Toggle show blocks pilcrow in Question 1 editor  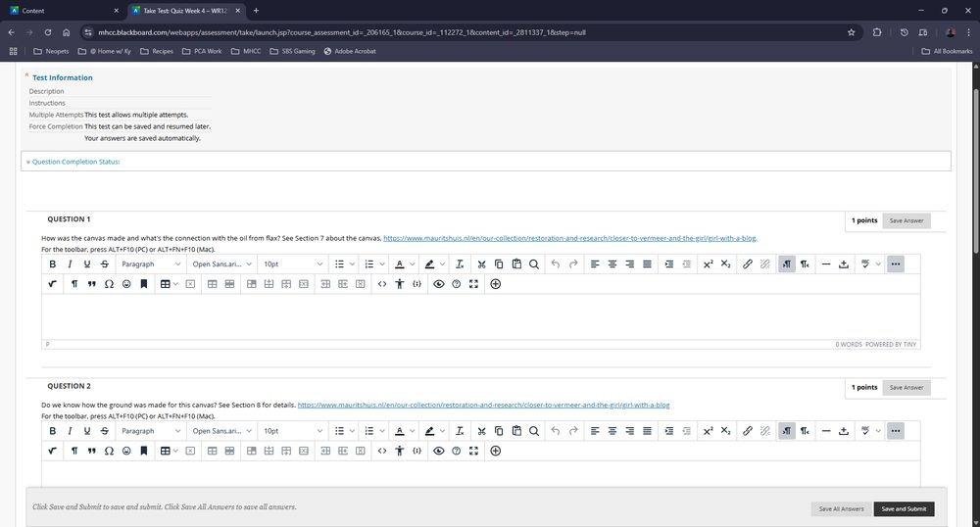coord(74,284)
